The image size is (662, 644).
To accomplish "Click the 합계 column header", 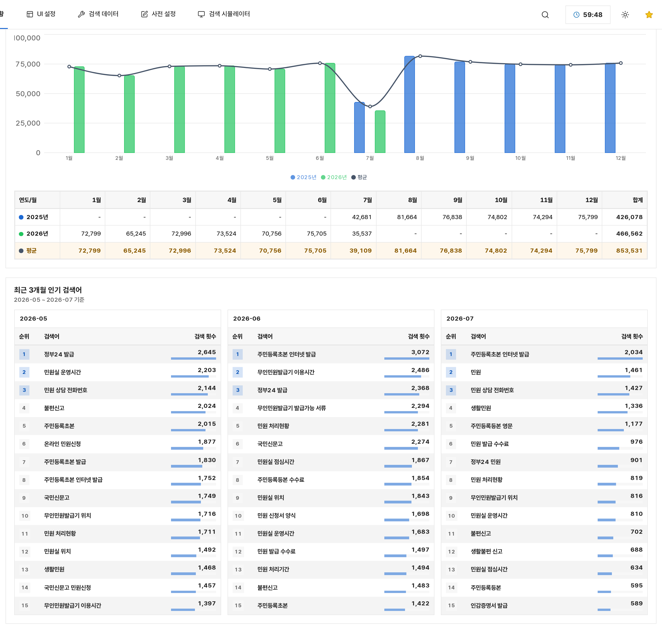I will coord(638,200).
